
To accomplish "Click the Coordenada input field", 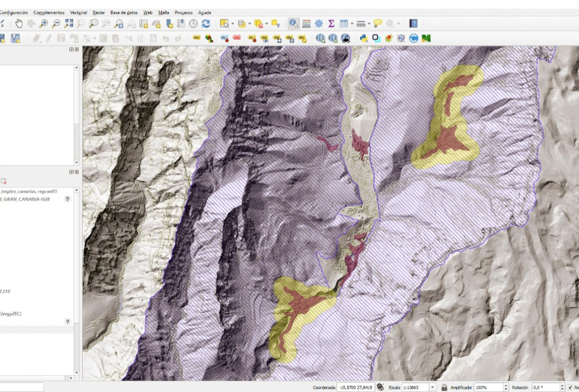I will pyautogui.click(x=355, y=387).
